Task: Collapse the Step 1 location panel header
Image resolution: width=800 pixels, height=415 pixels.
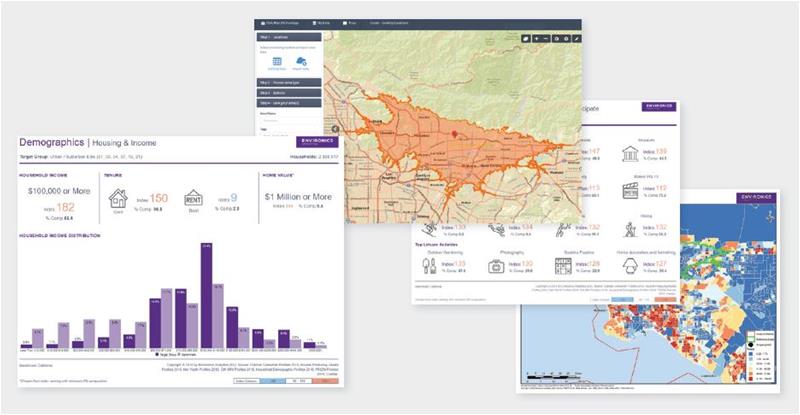Action: coord(290,38)
